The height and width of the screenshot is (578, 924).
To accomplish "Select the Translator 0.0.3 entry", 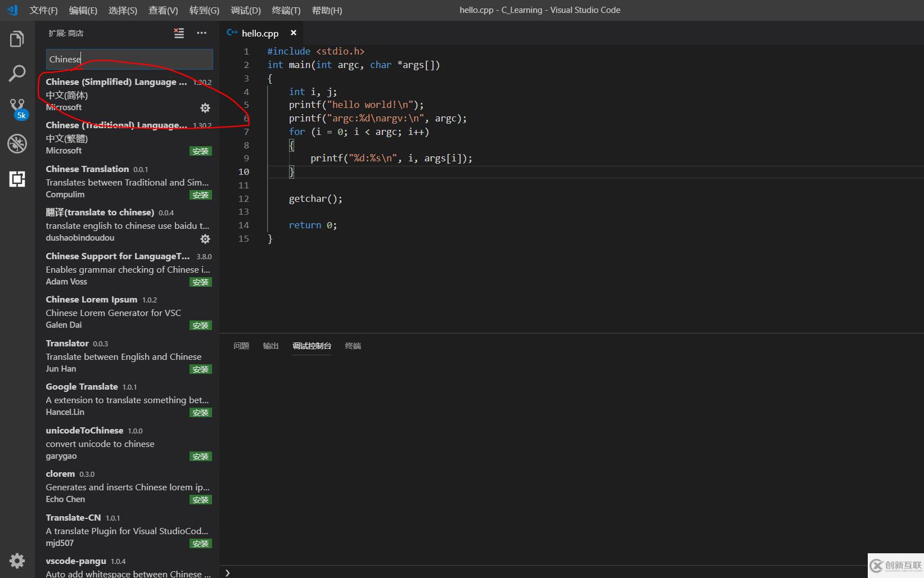I will click(127, 356).
